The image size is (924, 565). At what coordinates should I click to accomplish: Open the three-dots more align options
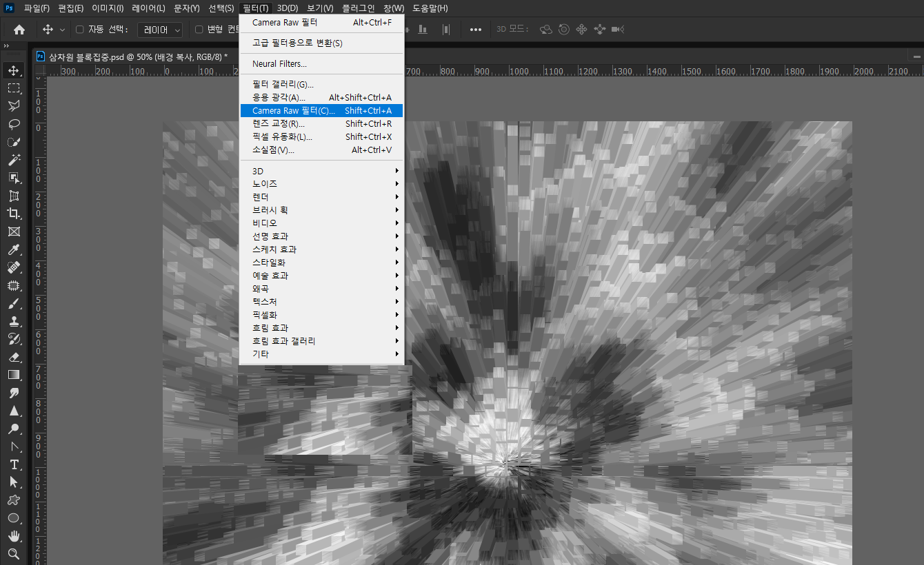[x=476, y=30]
